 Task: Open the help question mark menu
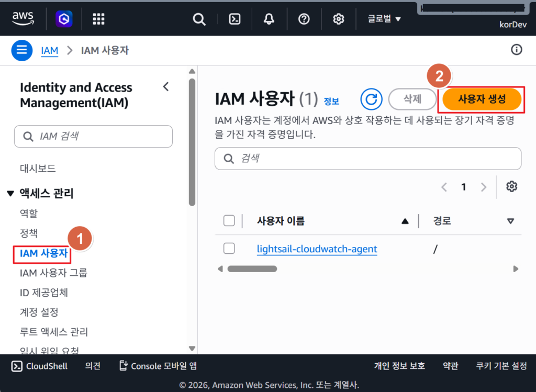[304, 19]
